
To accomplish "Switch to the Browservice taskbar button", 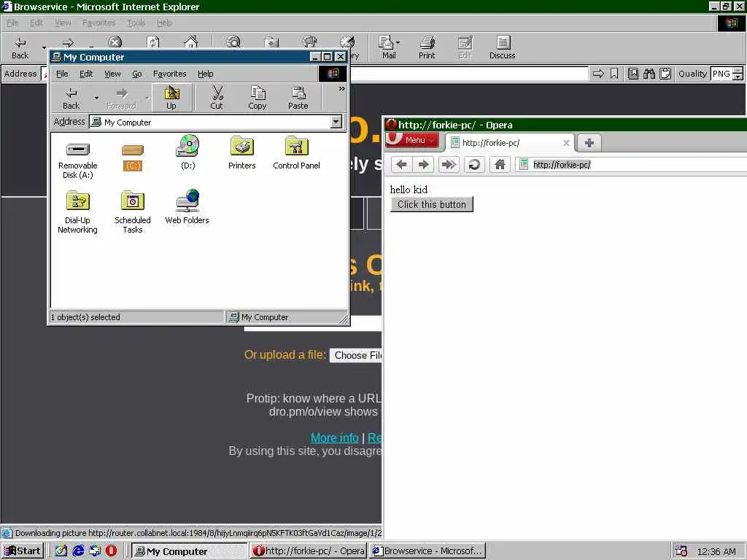I will (427, 551).
